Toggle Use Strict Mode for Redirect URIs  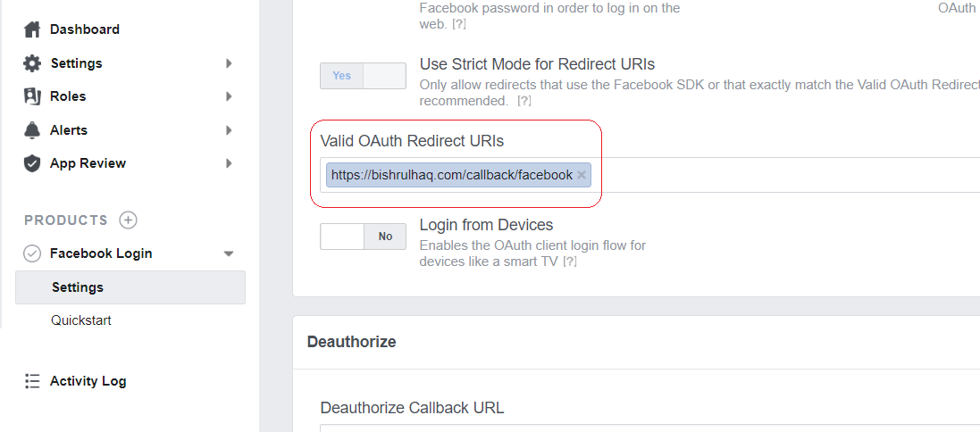pyautogui.click(x=363, y=76)
